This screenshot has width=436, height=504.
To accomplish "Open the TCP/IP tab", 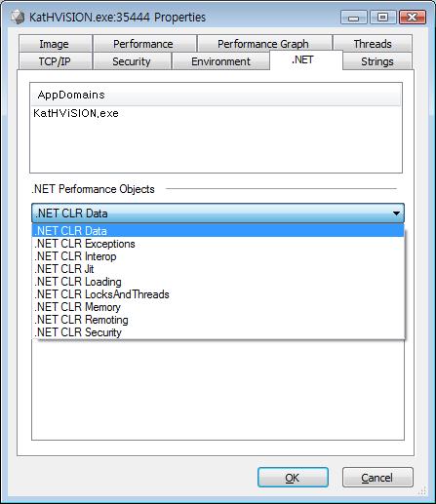I will pyautogui.click(x=55, y=61).
